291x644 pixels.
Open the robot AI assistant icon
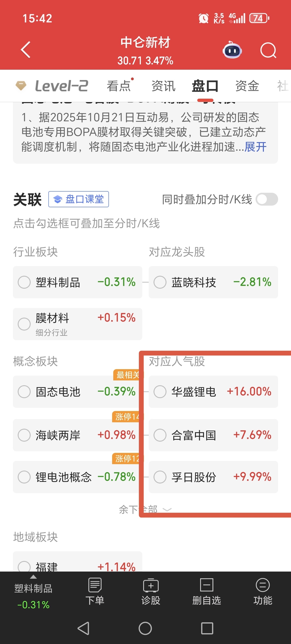click(x=232, y=50)
